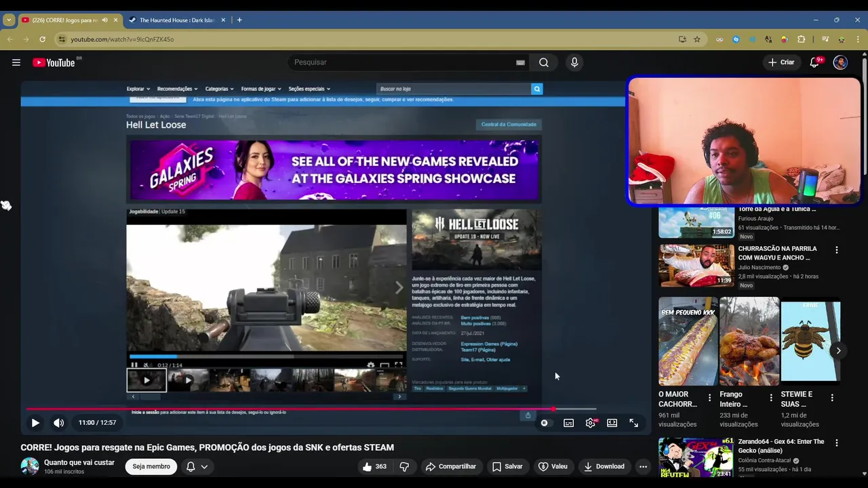View site information icon beside the URL
This screenshot has width=868, height=488.
point(62,39)
